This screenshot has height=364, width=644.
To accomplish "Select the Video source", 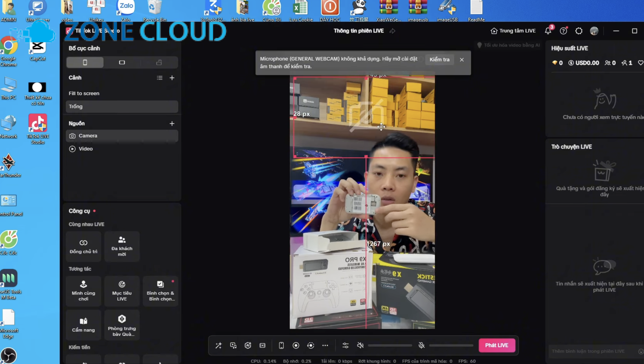I will 122,149.
